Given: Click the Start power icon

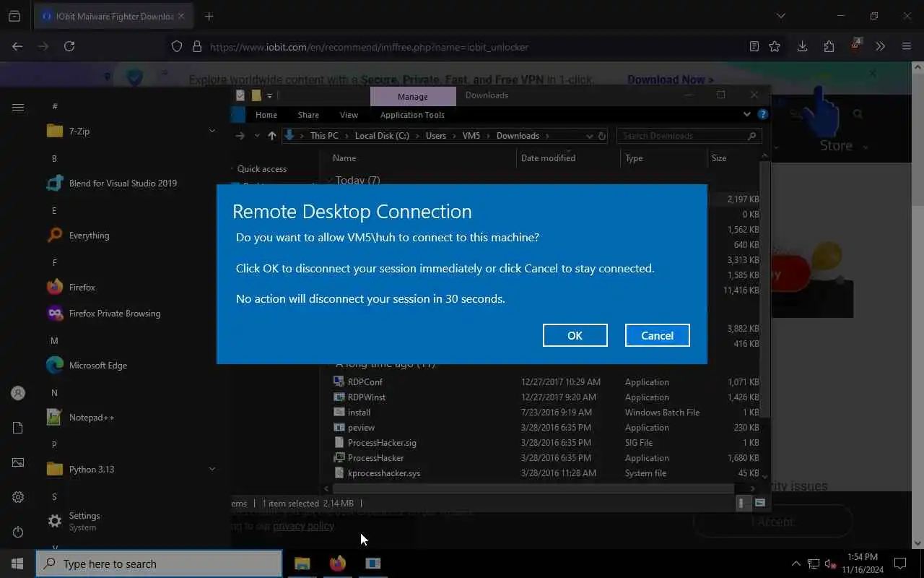Looking at the screenshot, I should pos(18,532).
